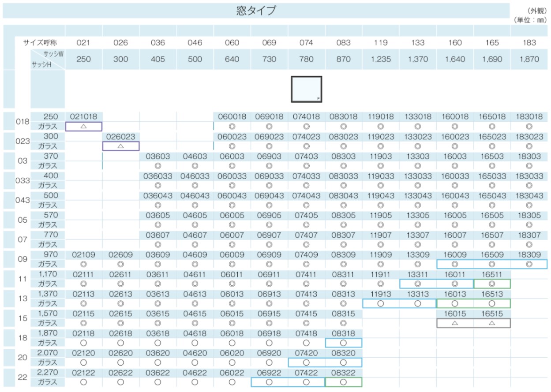The width and height of the screenshot is (551, 392).
Task: Select the double circle under 16511
Action: pos(492,284)
